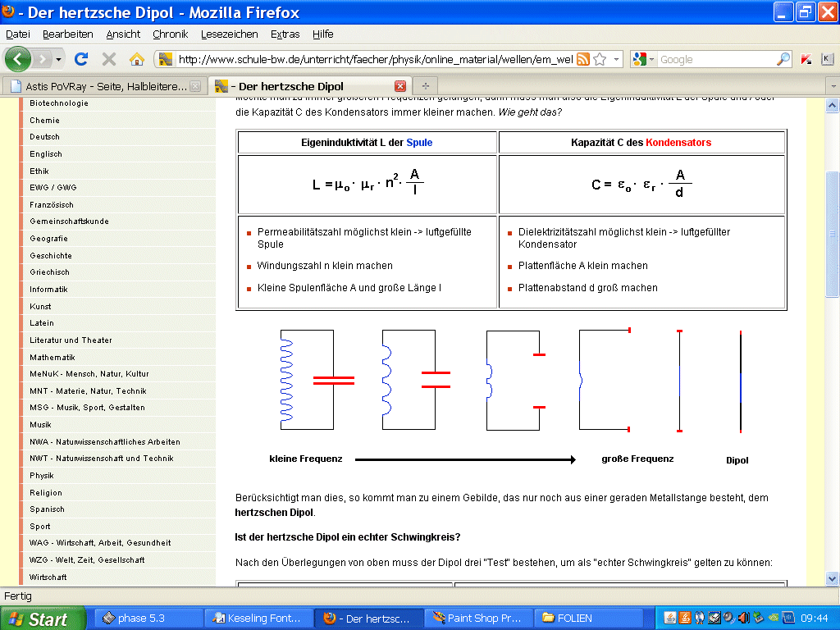
Task: Close the Astis PoVRay tab
Action: pos(195,86)
